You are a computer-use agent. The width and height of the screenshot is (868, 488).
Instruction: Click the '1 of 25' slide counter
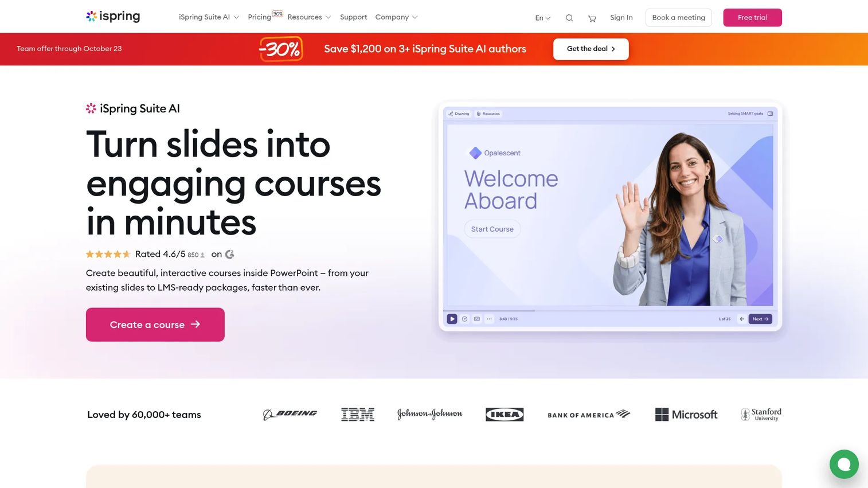click(x=725, y=319)
